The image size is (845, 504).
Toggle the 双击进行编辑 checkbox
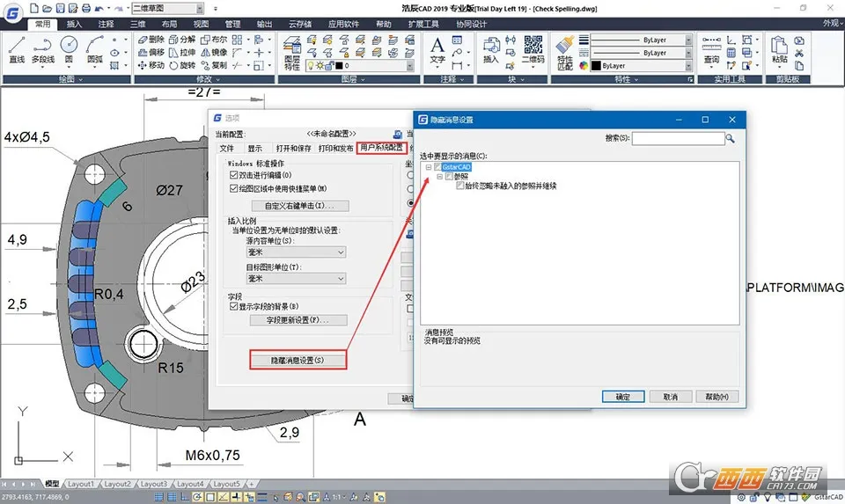click(234, 176)
